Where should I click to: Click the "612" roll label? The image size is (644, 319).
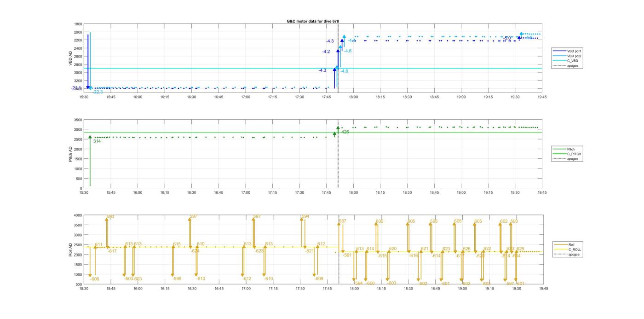point(321,244)
